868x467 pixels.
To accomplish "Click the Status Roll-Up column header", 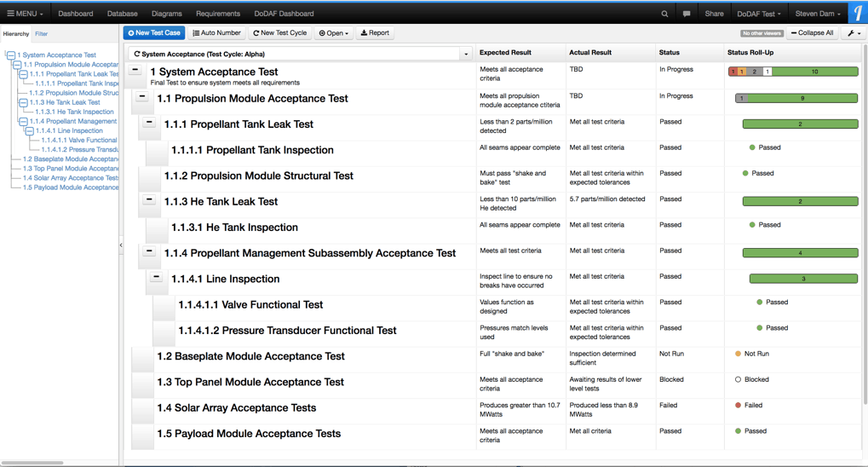I will 750,53.
